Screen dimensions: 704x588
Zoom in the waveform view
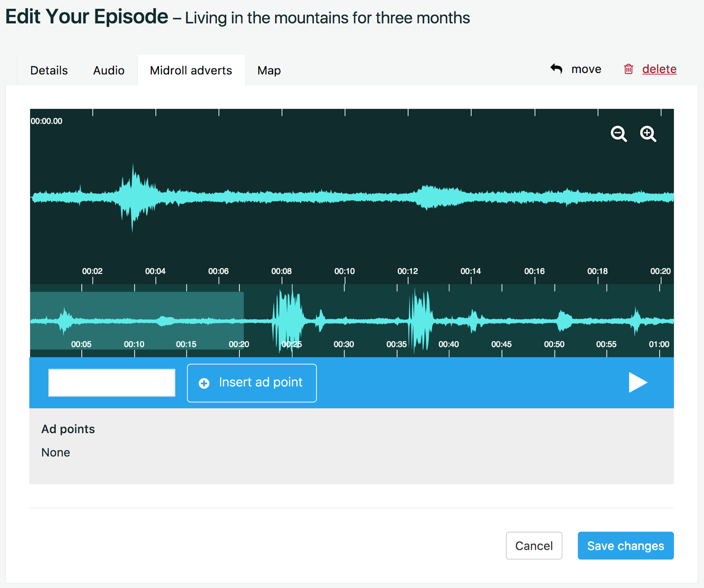coord(648,134)
